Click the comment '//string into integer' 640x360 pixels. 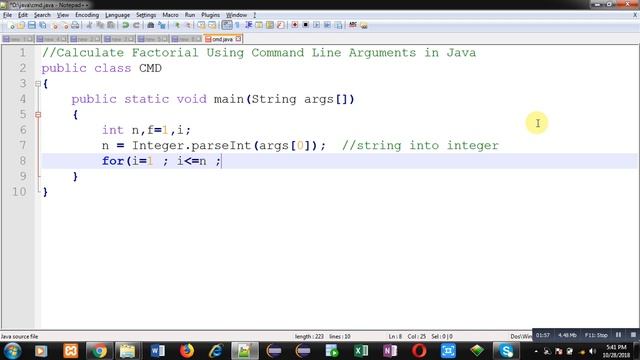[x=420, y=145]
